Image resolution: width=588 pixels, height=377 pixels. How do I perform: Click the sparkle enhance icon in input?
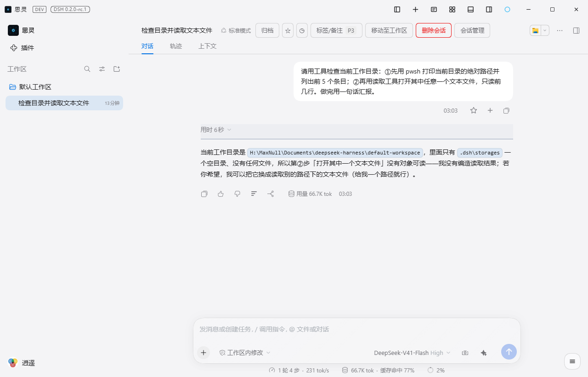click(x=483, y=353)
